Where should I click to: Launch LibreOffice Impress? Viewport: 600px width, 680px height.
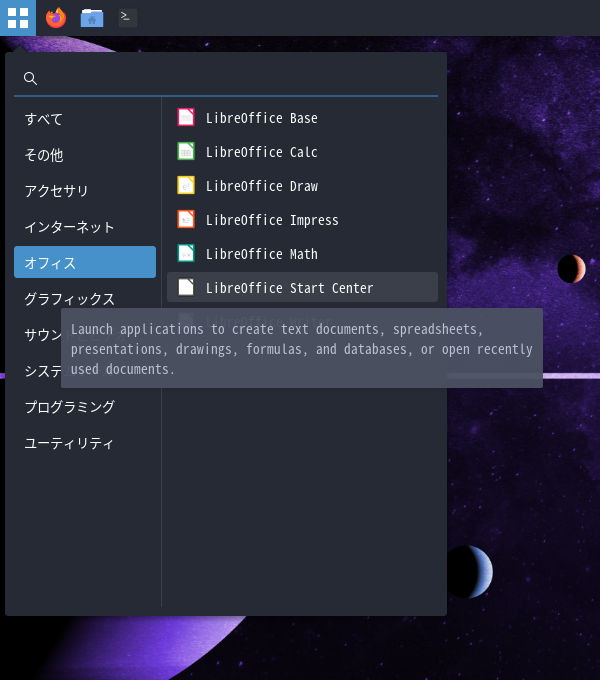point(302,219)
